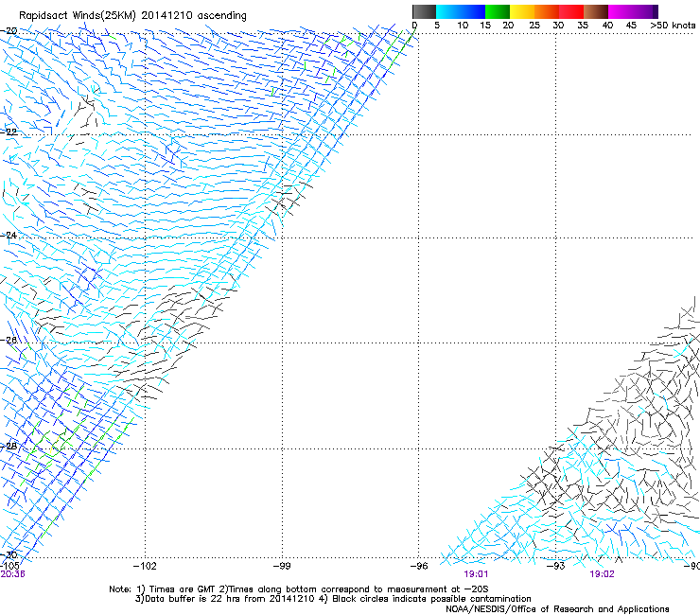Click the title 'Rapidscat Winds(25KM) 20141210 ascending'
The image size is (700, 615).
(x=132, y=16)
